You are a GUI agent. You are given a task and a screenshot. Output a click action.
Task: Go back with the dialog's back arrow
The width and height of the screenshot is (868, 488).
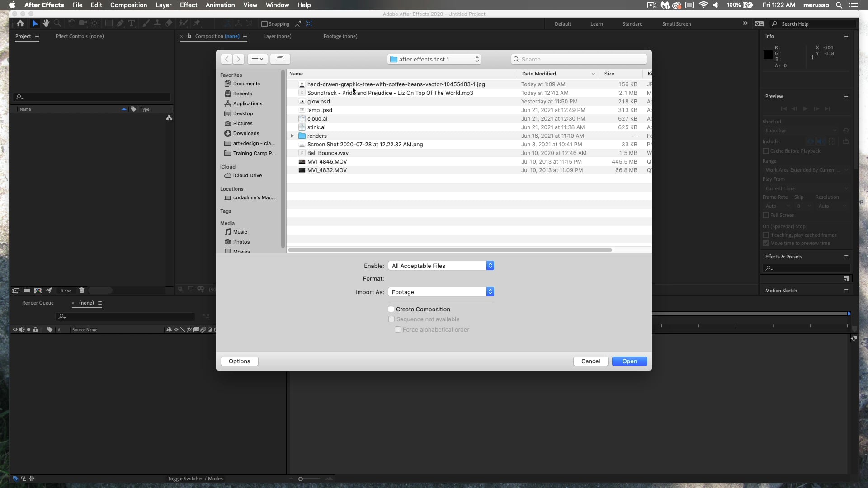point(226,59)
